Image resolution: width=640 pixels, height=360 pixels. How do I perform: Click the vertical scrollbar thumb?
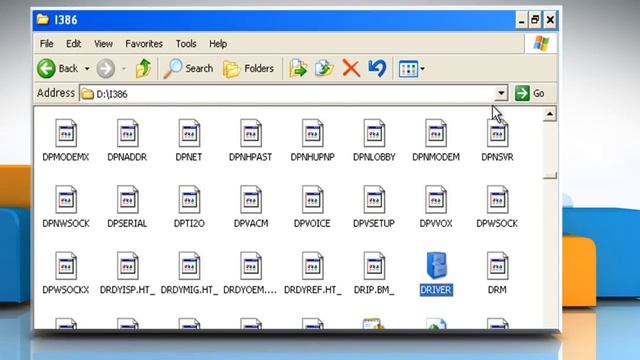tap(550, 150)
